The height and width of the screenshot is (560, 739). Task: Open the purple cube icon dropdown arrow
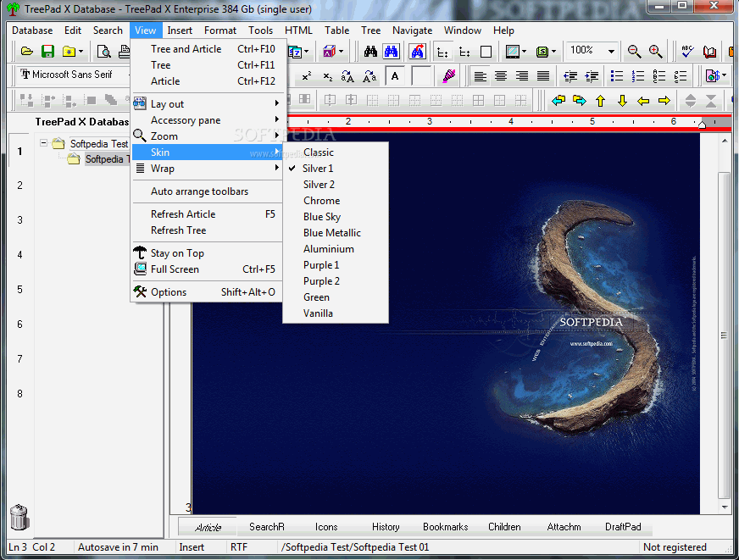(x=341, y=51)
